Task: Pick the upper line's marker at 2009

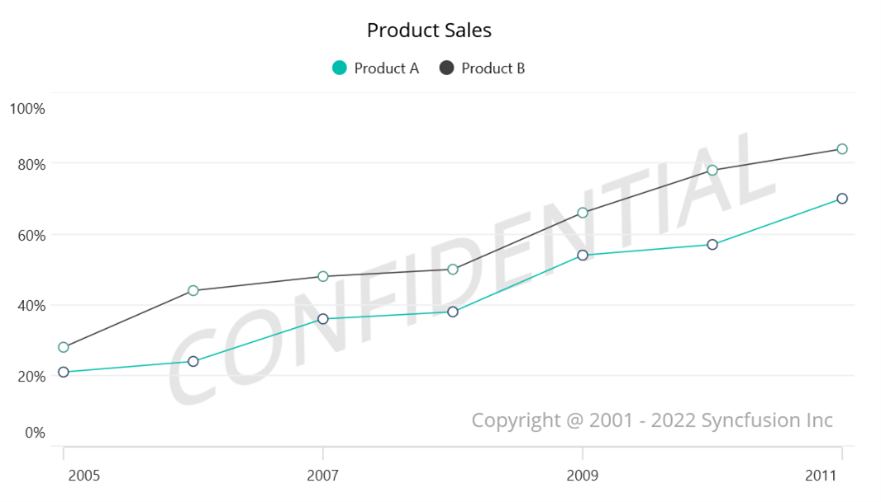Action: click(583, 212)
